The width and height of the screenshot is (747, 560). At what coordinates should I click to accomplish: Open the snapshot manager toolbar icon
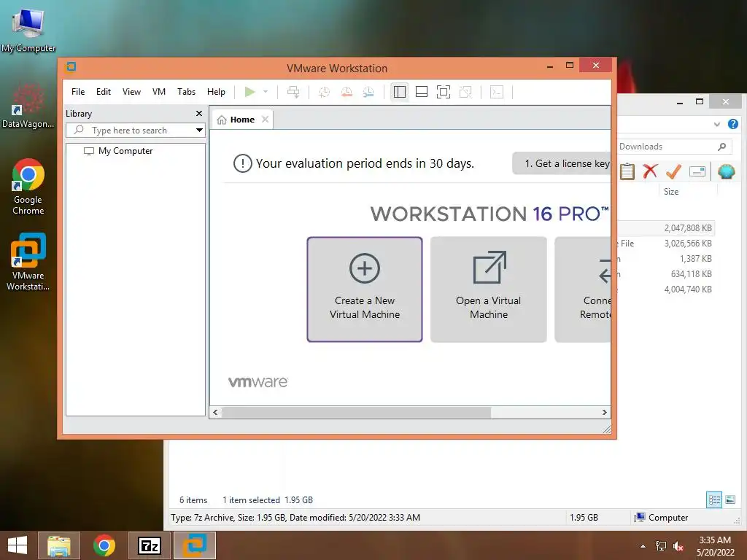(x=368, y=92)
